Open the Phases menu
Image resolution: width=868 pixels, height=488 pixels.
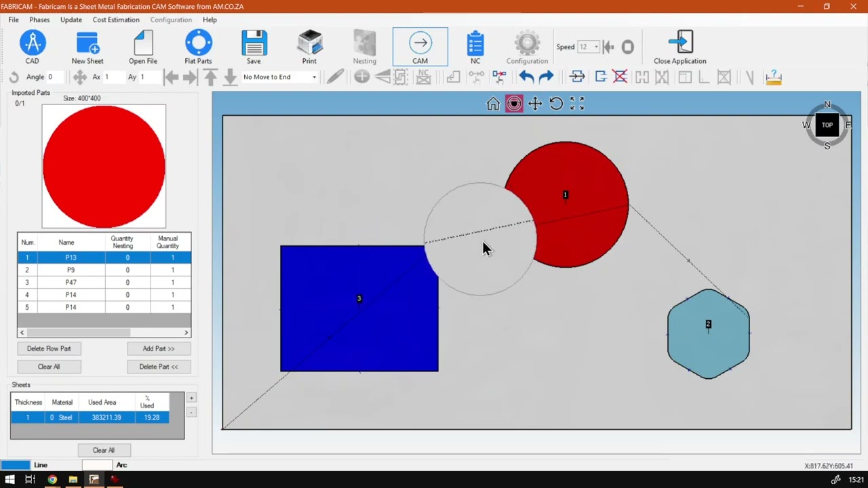[x=39, y=20]
